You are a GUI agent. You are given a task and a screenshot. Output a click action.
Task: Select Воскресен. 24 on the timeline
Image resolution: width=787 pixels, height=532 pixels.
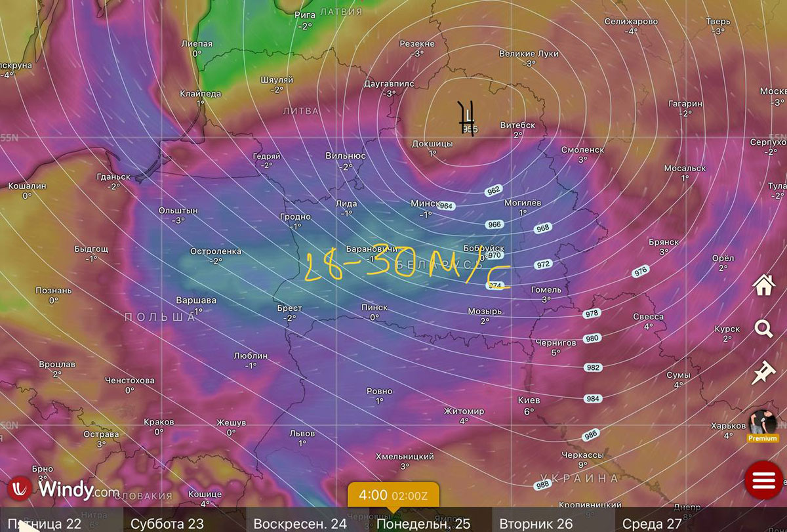coord(300,523)
